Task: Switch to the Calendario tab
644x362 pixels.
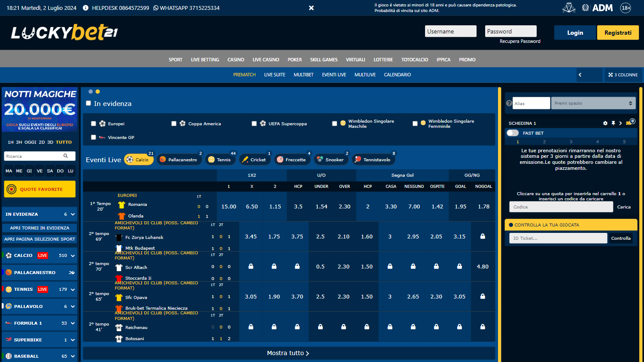Action: click(398, 75)
